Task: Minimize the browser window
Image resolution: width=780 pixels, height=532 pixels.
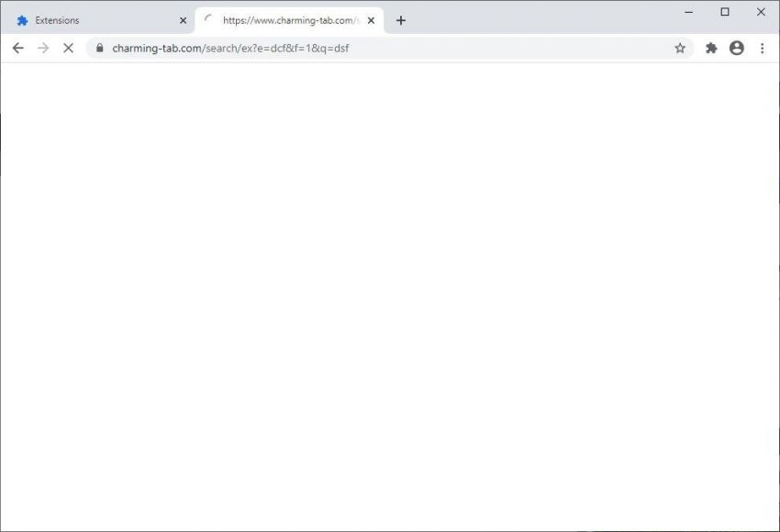Action: (688, 12)
